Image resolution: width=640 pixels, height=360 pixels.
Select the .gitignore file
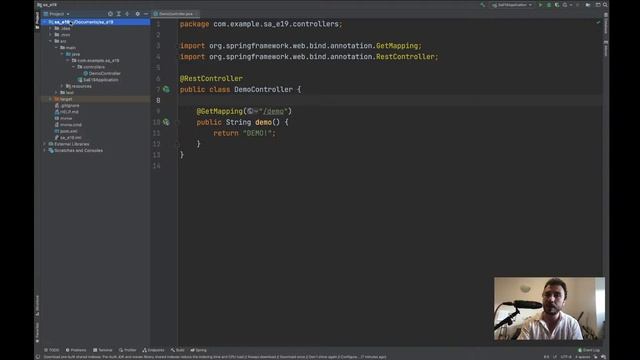(67, 105)
